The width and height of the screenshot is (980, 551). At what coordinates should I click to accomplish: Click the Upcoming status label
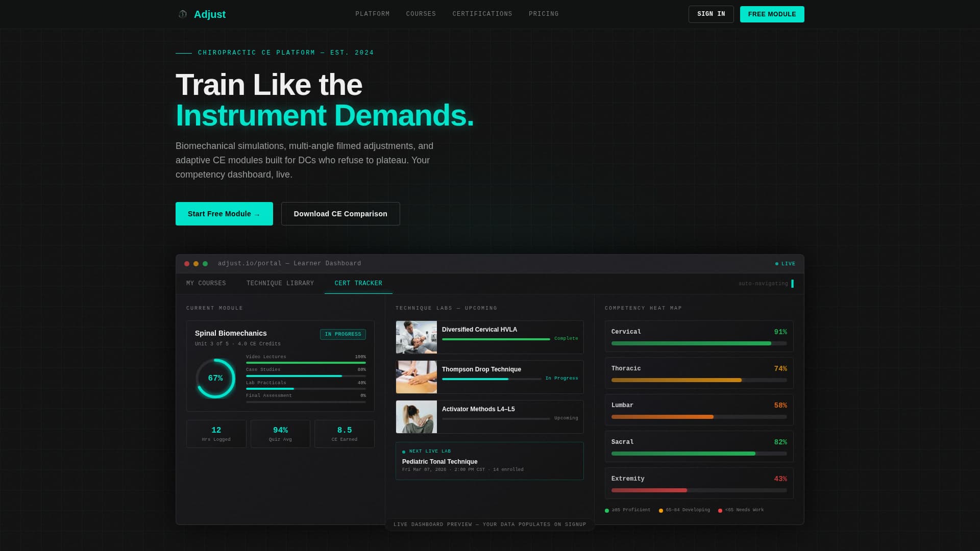[566, 418]
